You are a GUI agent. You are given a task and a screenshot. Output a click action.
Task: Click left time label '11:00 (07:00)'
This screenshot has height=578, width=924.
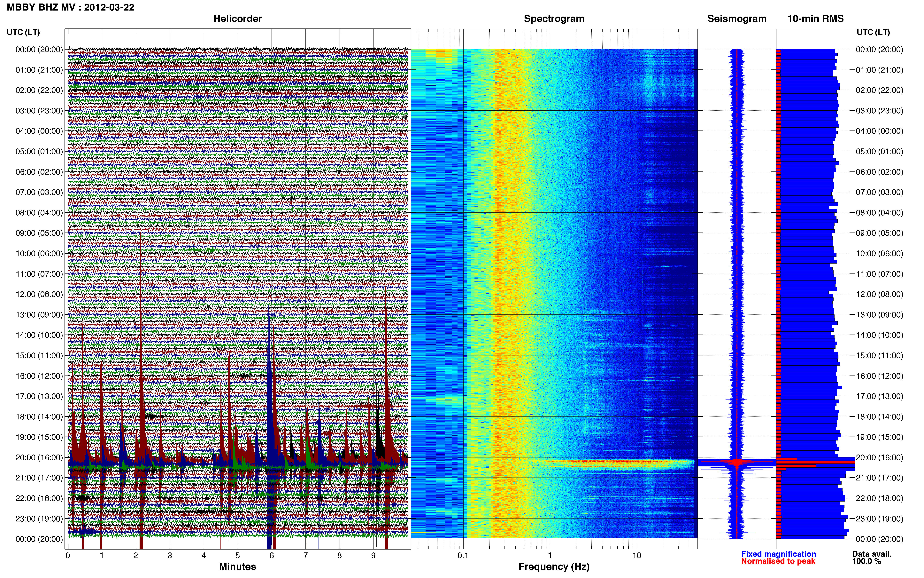pyautogui.click(x=39, y=274)
